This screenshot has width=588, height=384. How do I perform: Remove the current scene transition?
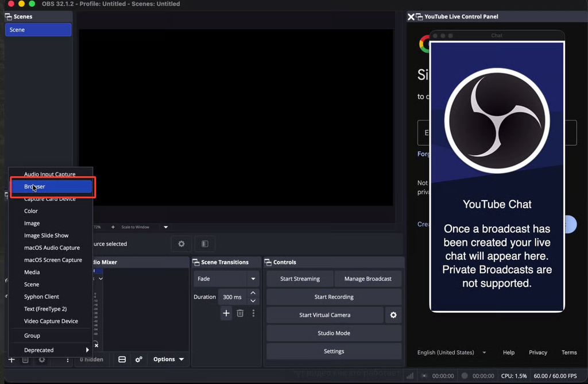[240, 313]
